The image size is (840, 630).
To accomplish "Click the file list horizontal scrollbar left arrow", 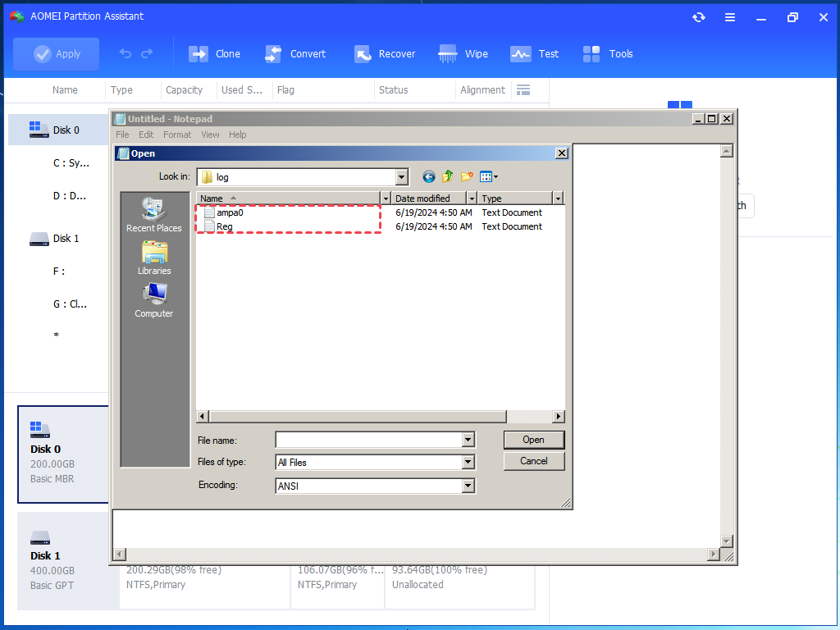I will coord(203,416).
